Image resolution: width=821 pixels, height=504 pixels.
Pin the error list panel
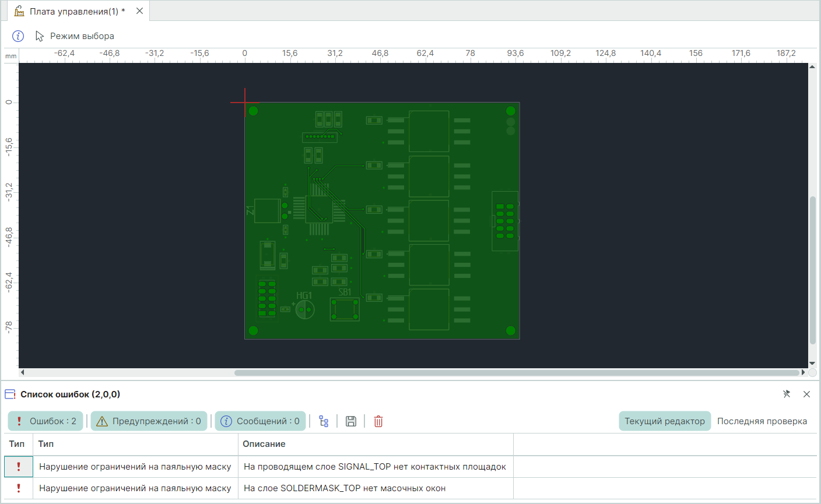coord(787,394)
